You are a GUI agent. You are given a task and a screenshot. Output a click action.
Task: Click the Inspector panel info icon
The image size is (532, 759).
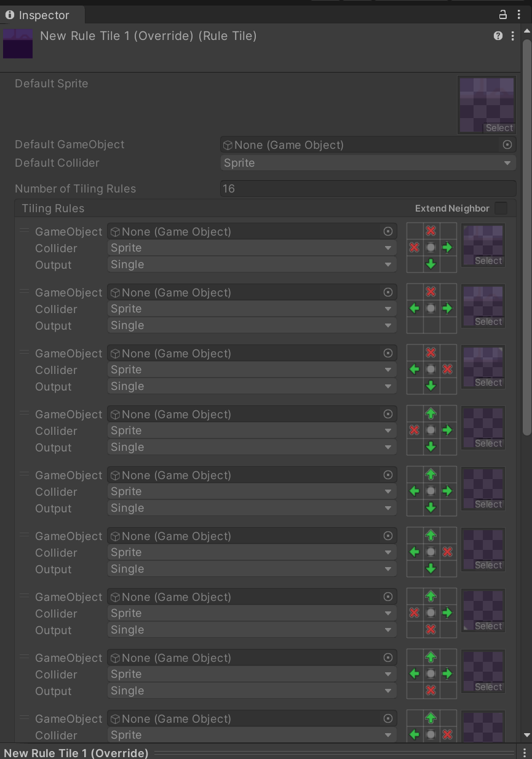coord(9,15)
